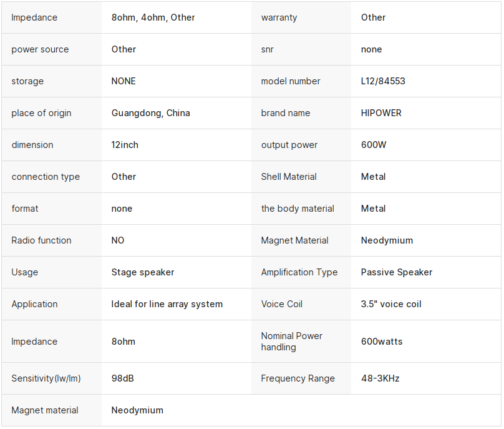504x429 pixels.
Task: Select the 'Guangdong, China' origin value
Action: pyautogui.click(x=150, y=113)
